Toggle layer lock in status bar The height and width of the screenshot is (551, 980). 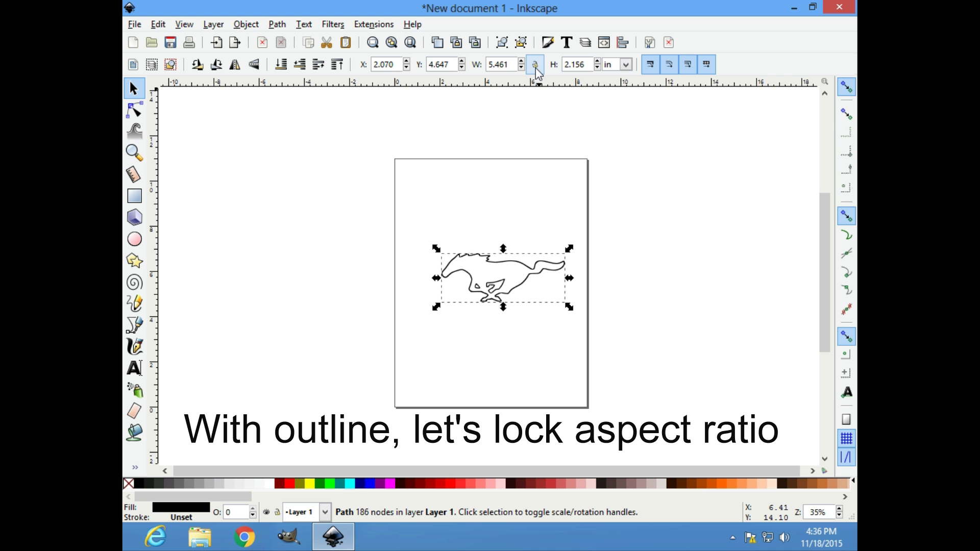[x=277, y=512]
